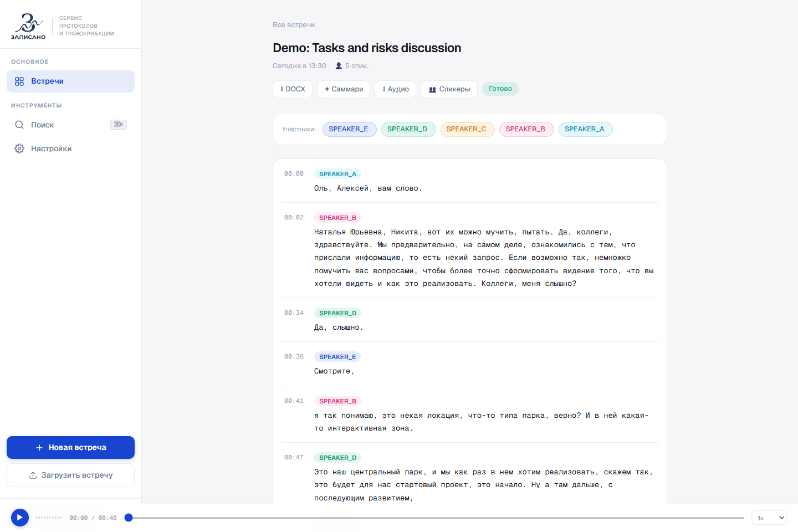This screenshot has height=532, width=798.
Task: Play the meeting audio
Action: [20, 518]
